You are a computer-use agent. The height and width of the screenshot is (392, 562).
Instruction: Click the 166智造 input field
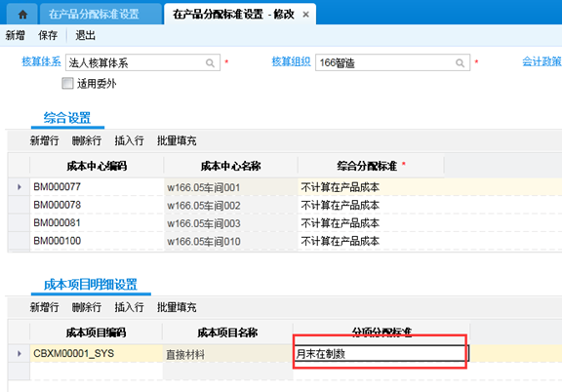393,62
